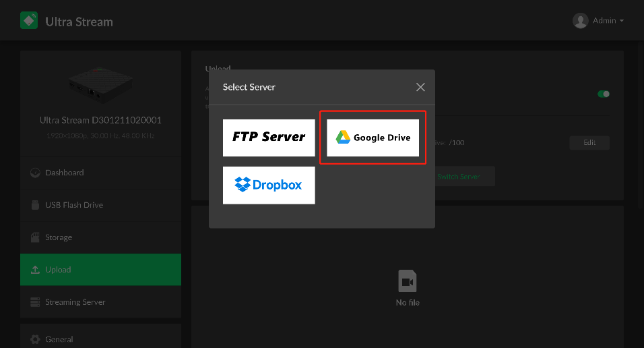Choose Google Drive as upload server
The width and height of the screenshot is (644, 348).
[x=373, y=138]
